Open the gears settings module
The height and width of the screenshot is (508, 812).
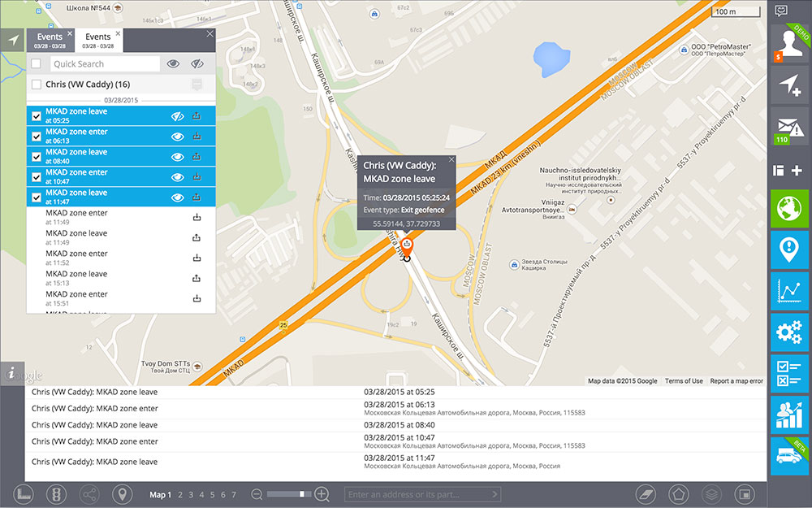pos(789,332)
